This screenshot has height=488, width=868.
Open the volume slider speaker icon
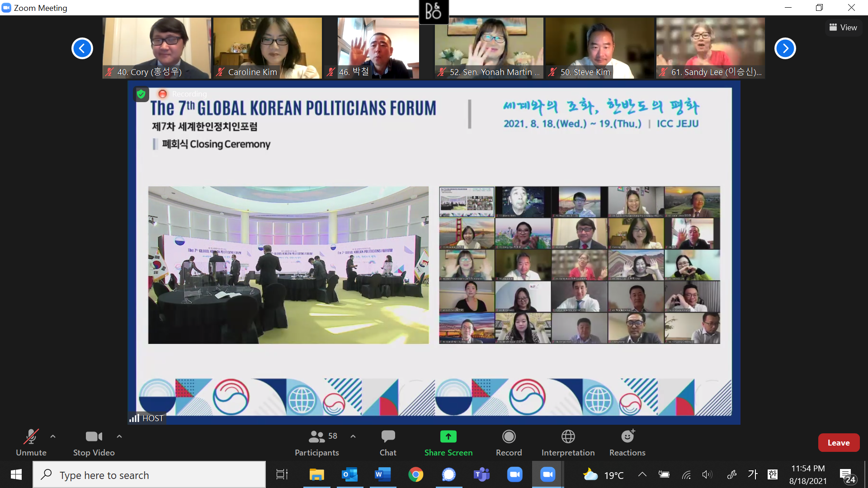click(707, 474)
